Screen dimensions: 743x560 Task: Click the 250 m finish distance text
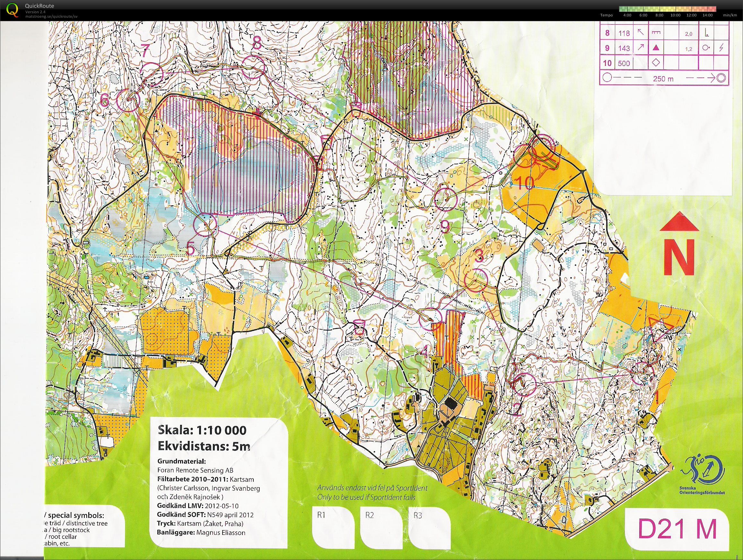point(663,79)
